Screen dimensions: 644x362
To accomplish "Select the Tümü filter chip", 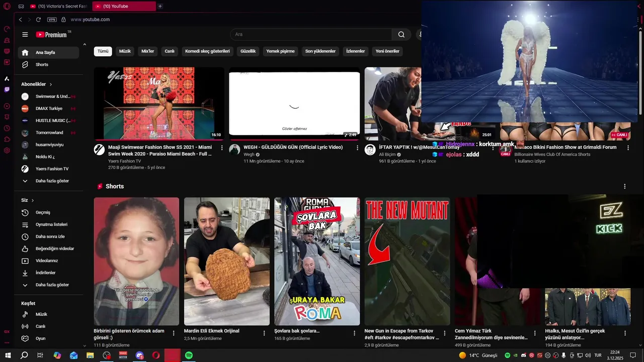I will point(103,51).
